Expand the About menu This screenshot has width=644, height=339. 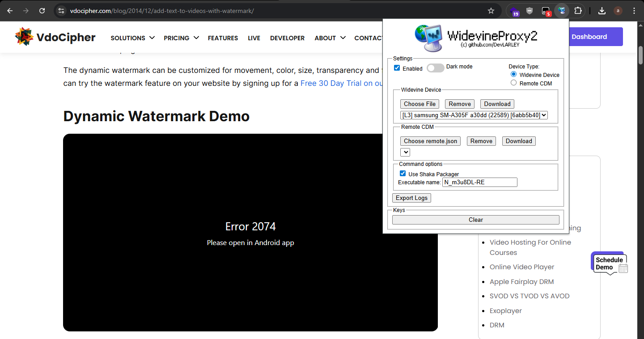330,38
